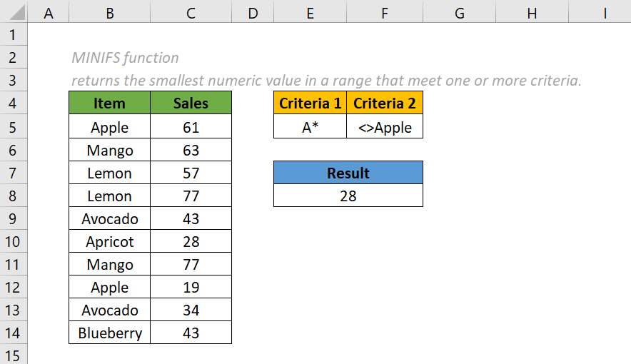Select the blue Result header cell
The height and width of the screenshot is (364, 631).
348,173
